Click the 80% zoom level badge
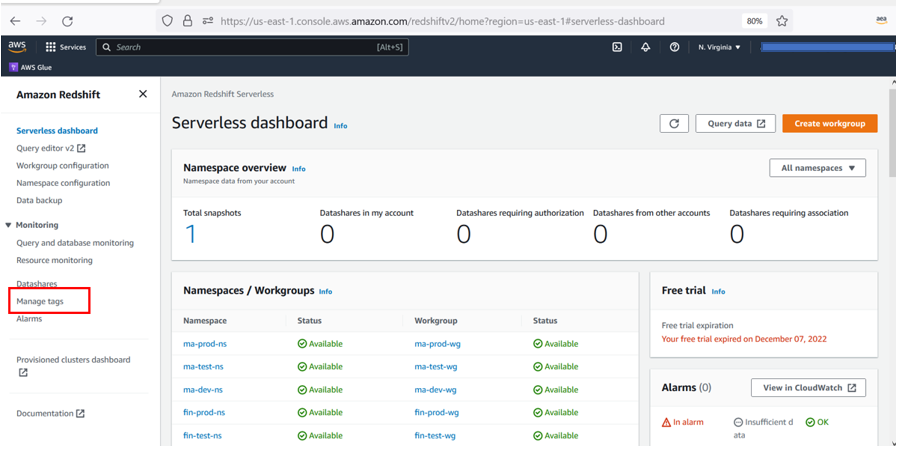The width and height of the screenshot is (907, 462). click(754, 21)
